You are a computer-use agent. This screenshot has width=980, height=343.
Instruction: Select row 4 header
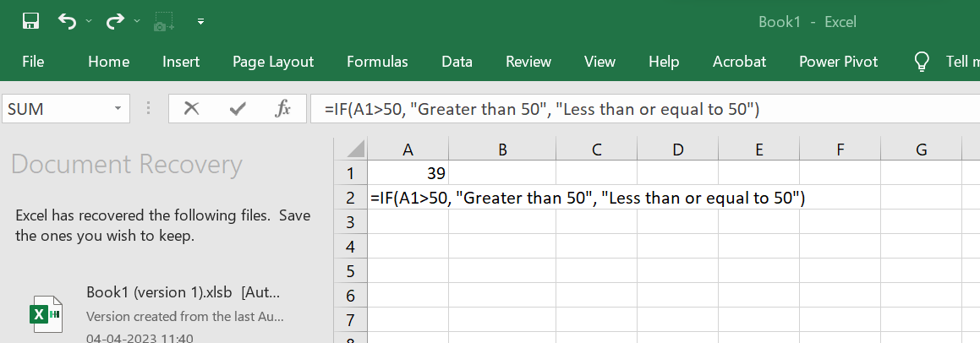[x=351, y=246]
